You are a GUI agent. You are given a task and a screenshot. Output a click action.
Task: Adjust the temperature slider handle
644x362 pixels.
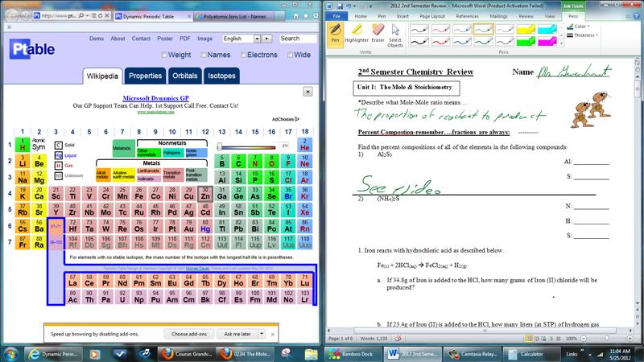pyautogui.click(x=220, y=147)
